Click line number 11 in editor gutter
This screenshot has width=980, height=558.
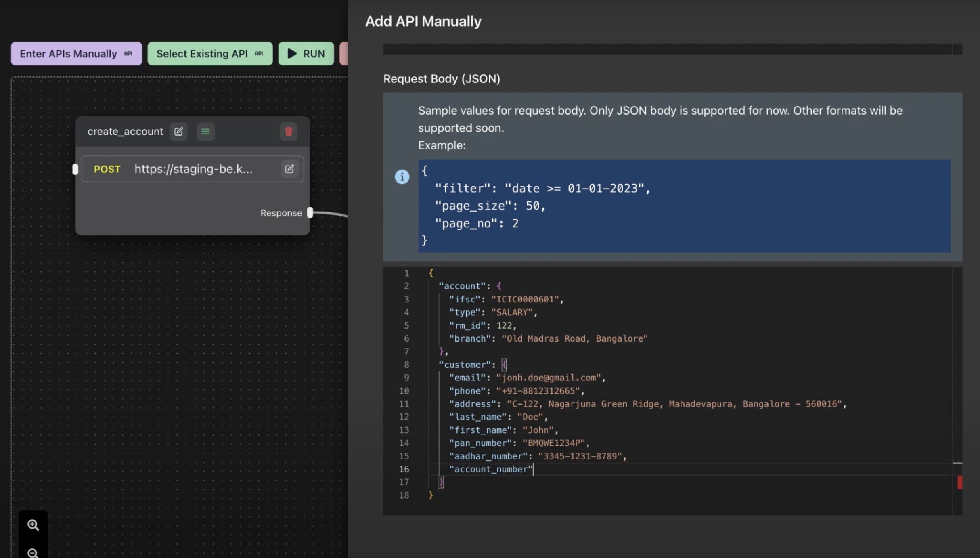pos(404,404)
